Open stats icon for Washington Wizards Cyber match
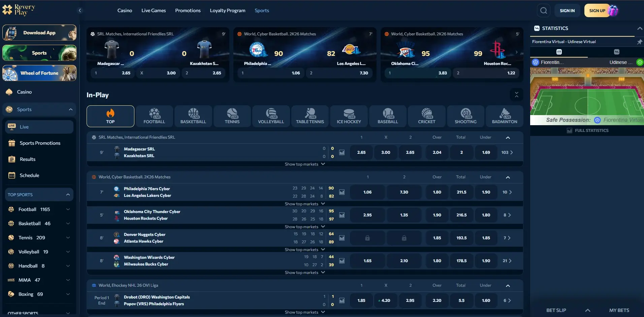644x317 pixels. (342, 261)
